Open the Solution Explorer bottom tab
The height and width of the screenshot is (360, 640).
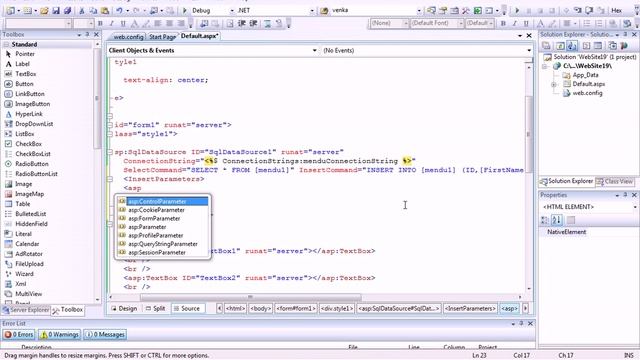[567, 181]
